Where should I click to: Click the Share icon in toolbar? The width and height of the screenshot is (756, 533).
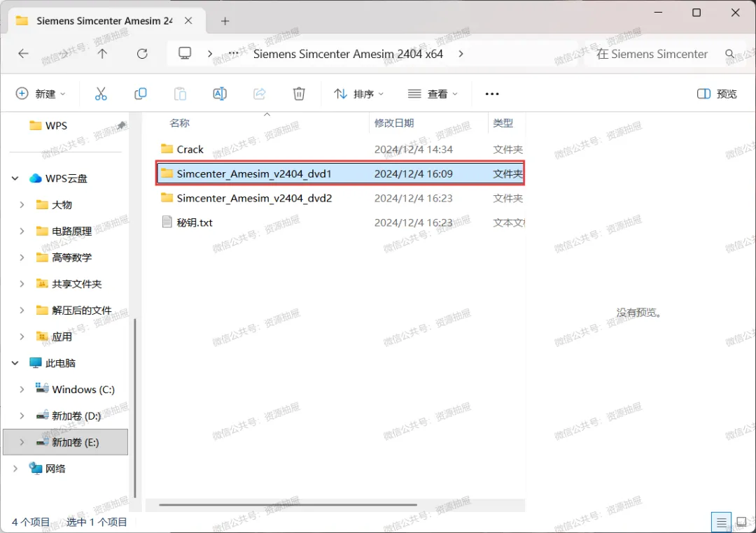click(260, 94)
